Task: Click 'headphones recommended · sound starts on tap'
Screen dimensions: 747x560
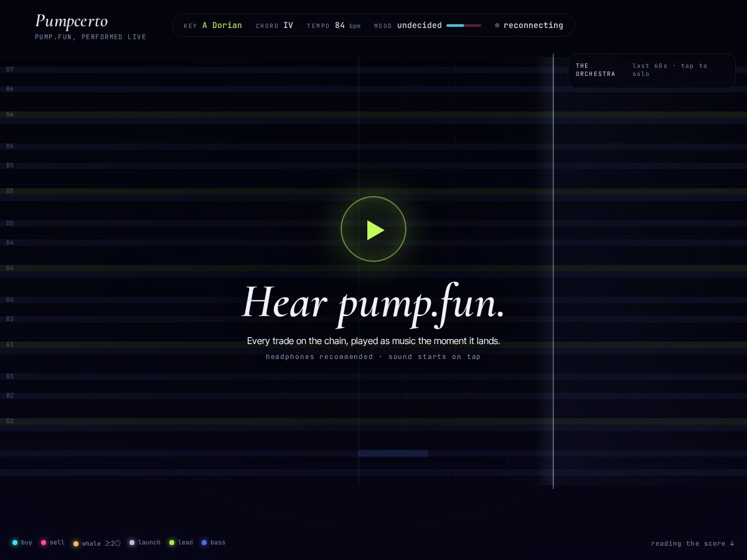Action: pyautogui.click(x=374, y=357)
